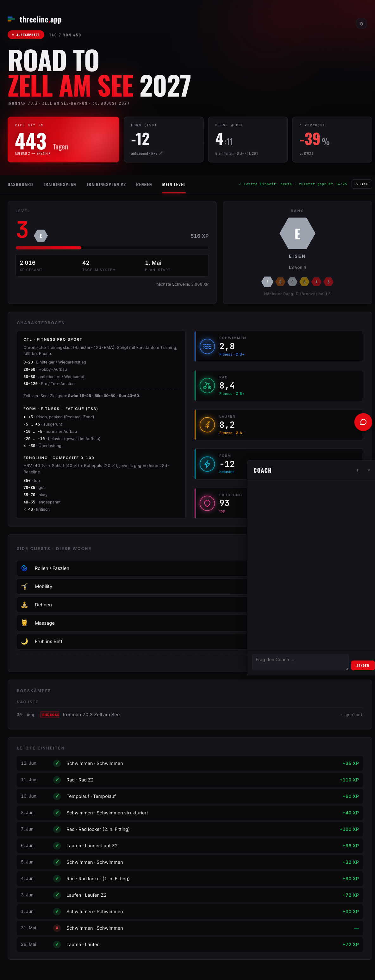
Task: Open the Trainingsplan V2 tab
Action: pos(106,185)
